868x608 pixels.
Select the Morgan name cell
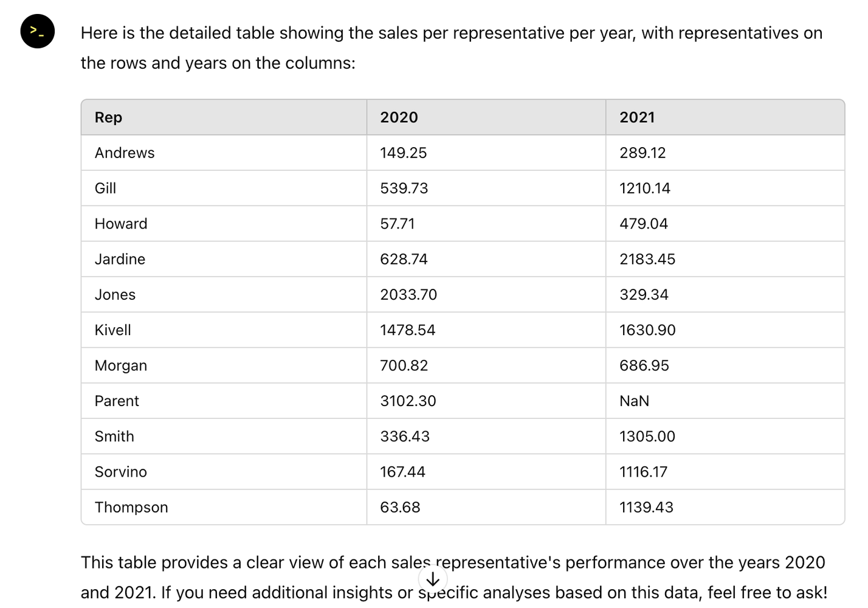tap(120, 365)
